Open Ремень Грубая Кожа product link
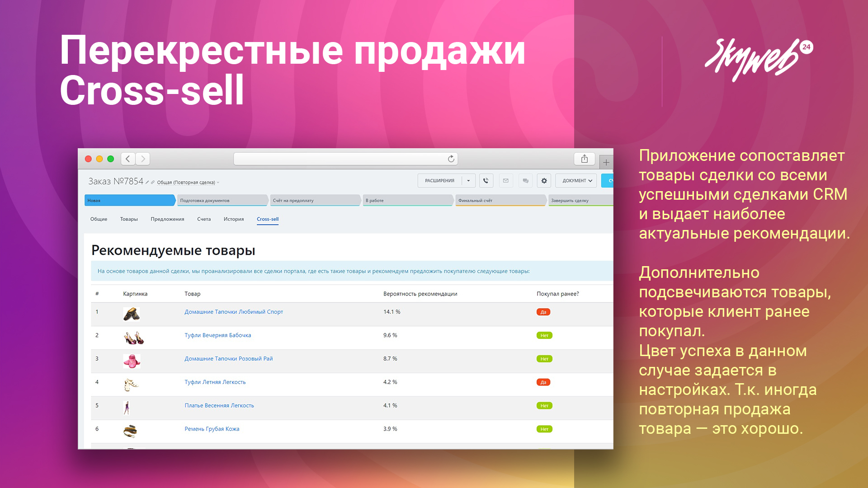Viewport: 868px width, 488px height. 212,429
